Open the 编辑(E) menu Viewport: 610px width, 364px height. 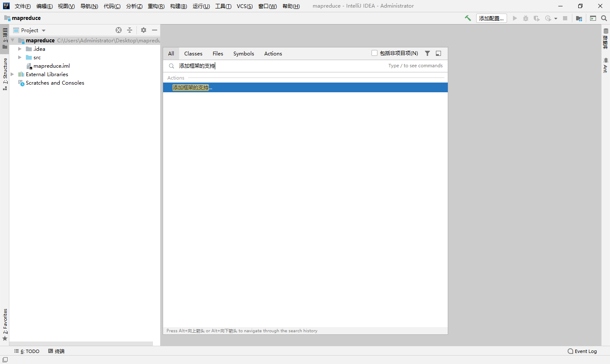pos(44,6)
